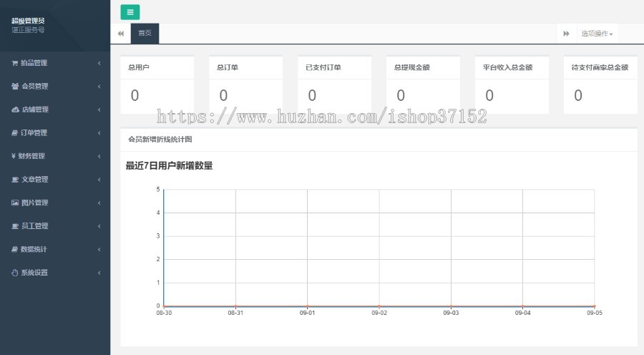Click the 09-05 x-axis date label
This screenshot has height=355, width=644.
(x=595, y=313)
